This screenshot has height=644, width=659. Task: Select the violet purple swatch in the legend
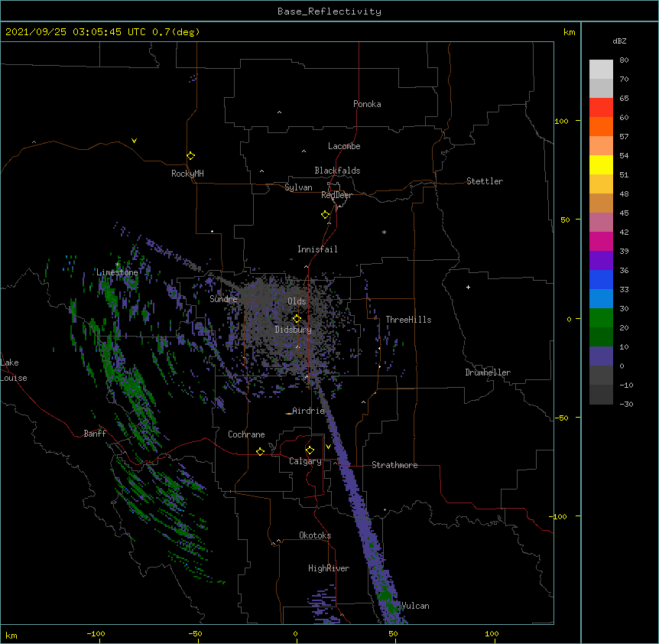(x=601, y=260)
